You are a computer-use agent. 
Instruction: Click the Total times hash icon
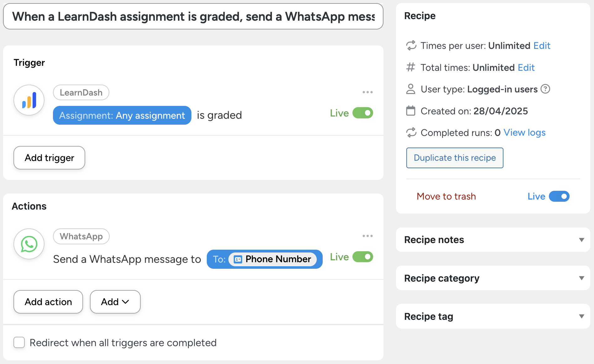pos(411,67)
